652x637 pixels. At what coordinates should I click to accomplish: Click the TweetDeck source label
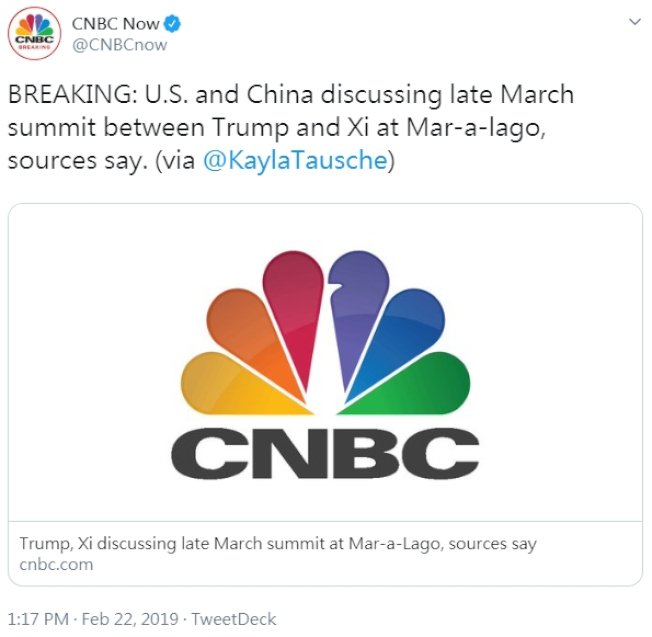(x=235, y=619)
